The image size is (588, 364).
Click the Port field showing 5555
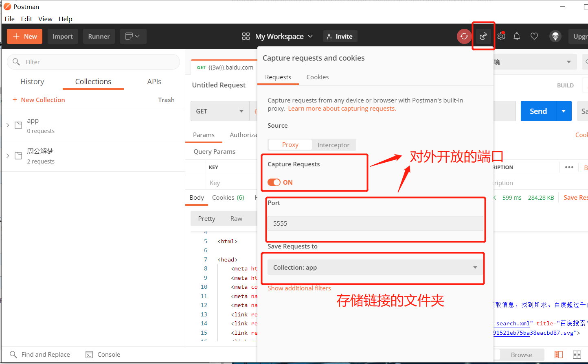click(x=375, y=223)
